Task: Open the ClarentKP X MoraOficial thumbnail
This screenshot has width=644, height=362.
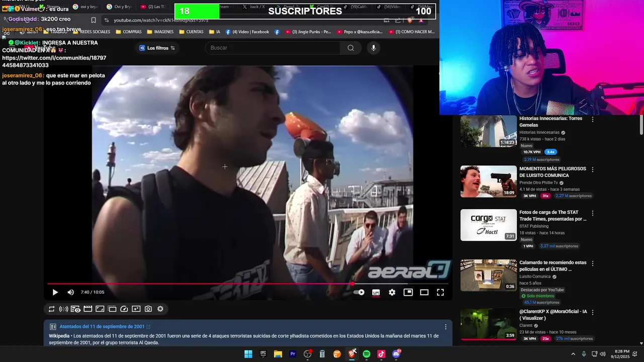Action: click(x=489, y=324)
